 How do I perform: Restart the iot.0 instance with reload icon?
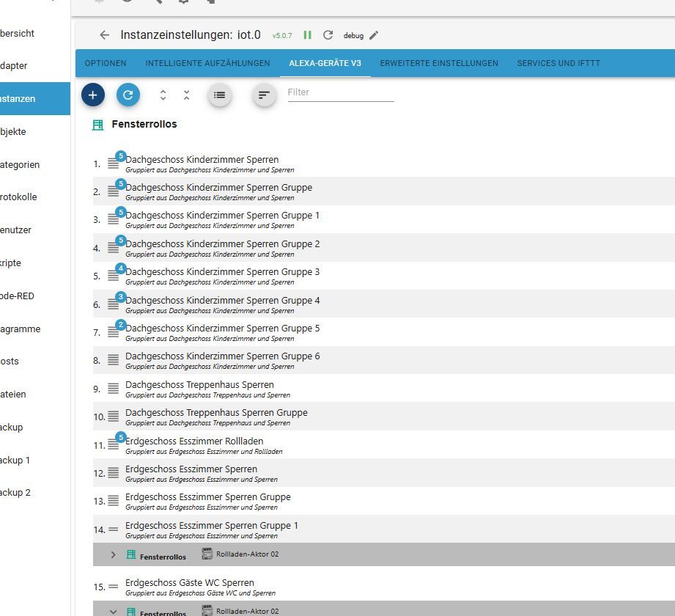328,35
